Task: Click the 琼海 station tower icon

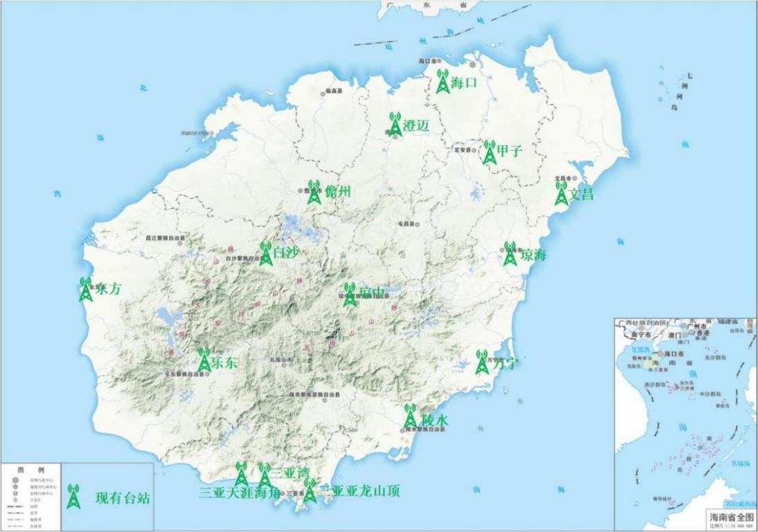Action: click(x=510, y=254)
